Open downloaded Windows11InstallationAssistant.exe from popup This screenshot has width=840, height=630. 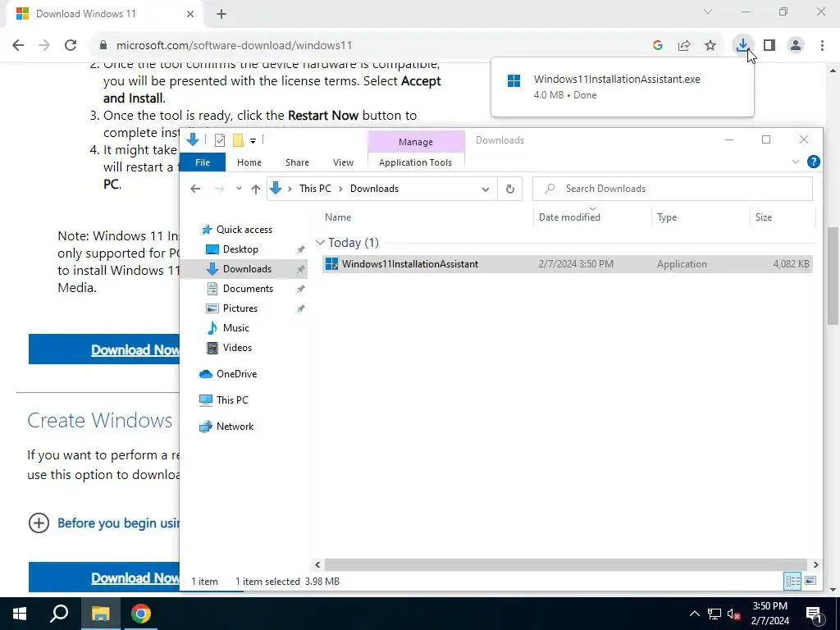[622, 86]
